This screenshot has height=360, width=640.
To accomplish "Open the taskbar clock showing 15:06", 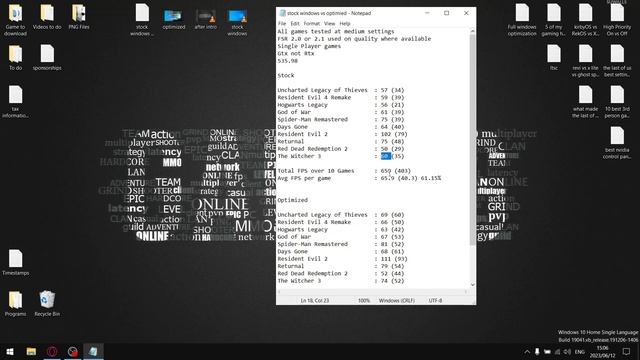I will pyautogui.click(x=602, y=352).
